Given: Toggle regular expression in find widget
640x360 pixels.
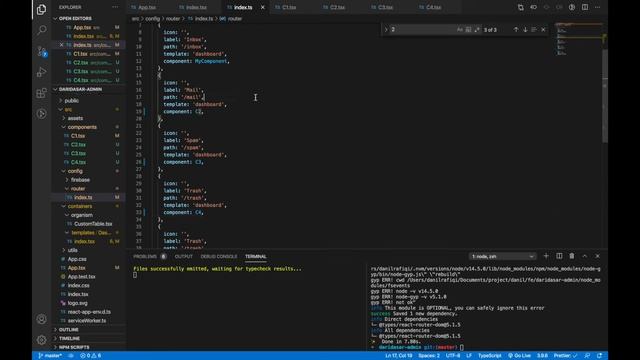Looking at the screenshot, I should click(x=477, y=29).
